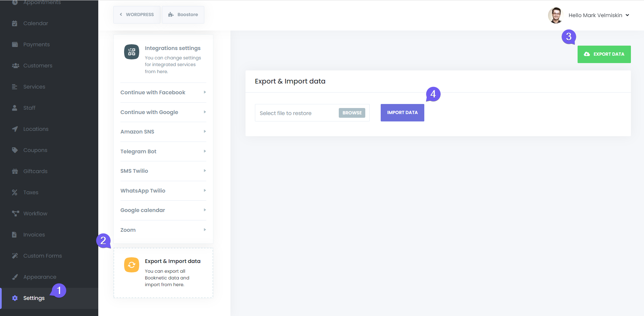Click the orange Export & Import sync icon
The width and height of the screenshot is (644, 316).
pos(131,265)
